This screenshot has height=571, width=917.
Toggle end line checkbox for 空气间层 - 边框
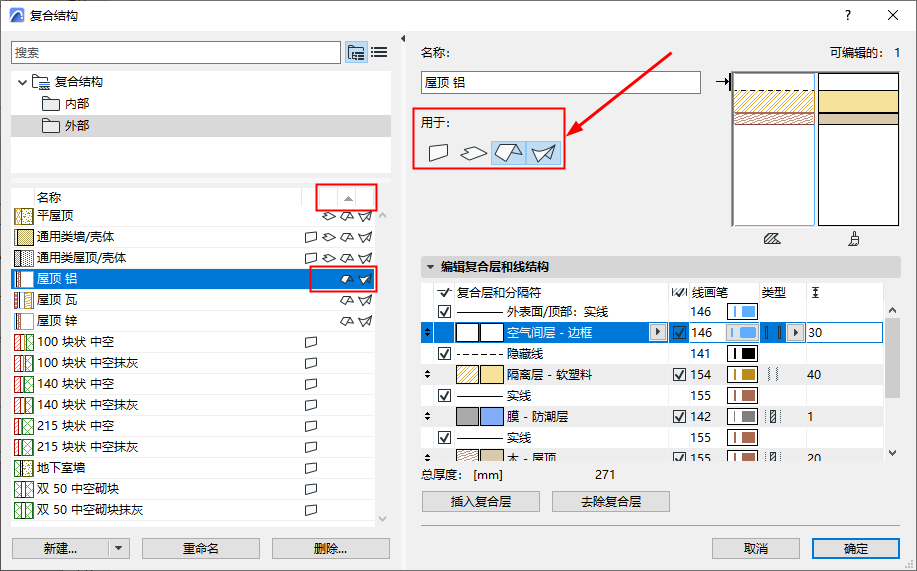point(679,332)
